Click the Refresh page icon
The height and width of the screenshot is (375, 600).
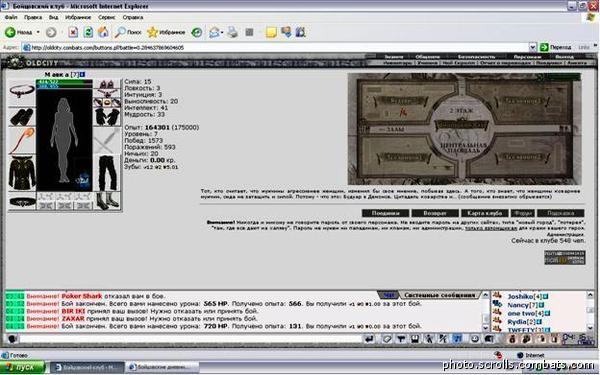(x=88, y=32)
